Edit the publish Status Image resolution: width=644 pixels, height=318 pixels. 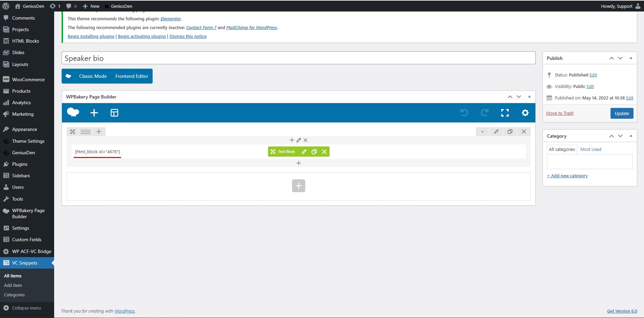[x=593, y=75]
